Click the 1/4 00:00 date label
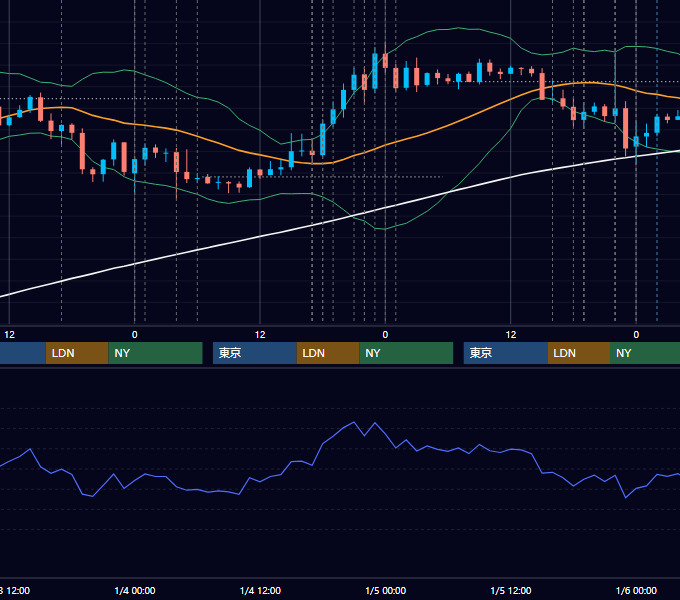This screenshot has height=600, width=680. (x=135, y=590)
